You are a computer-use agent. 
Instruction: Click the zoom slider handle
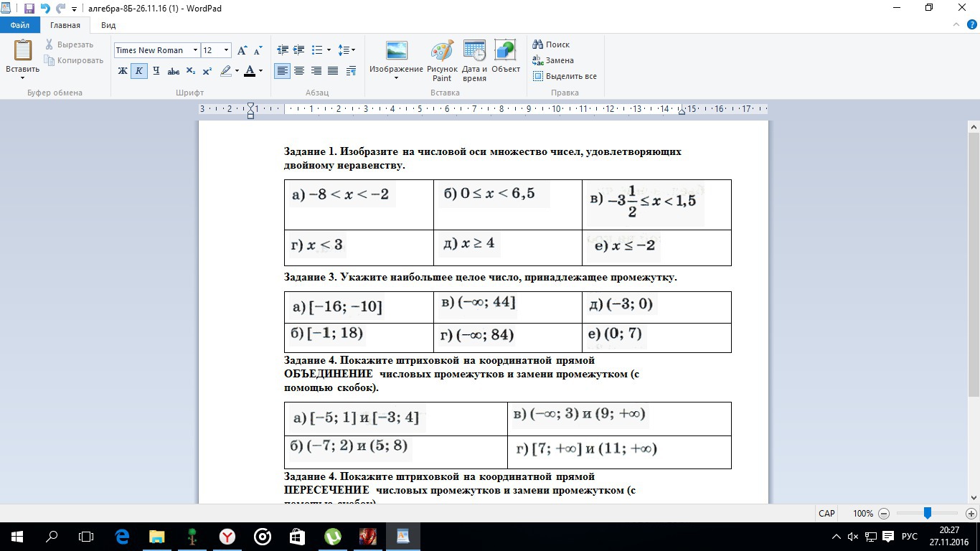click(927, 513)
